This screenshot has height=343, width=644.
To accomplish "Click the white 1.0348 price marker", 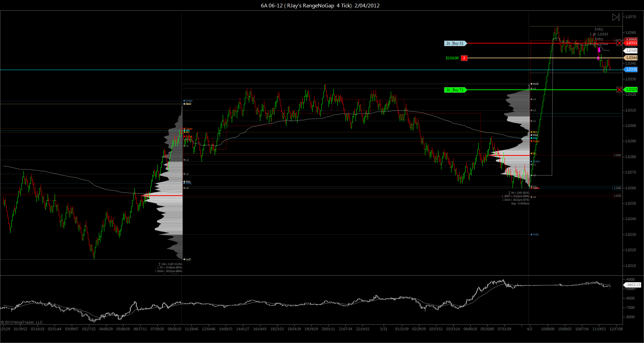I will coord(631,51).
